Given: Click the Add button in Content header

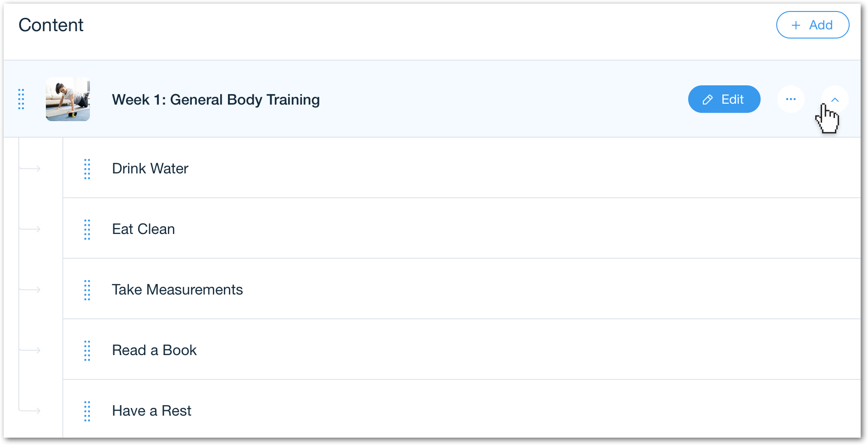Looking at the screenshot, I should [812, 25].
